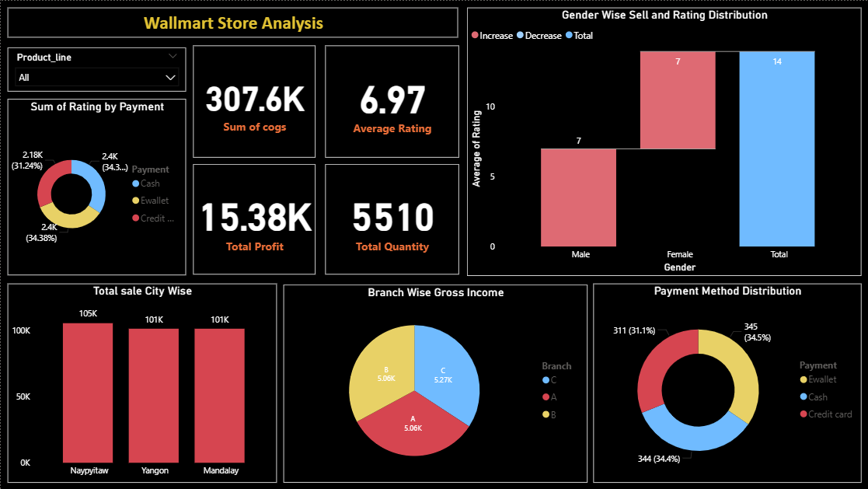Select the blue Total bar in the waterfall chart
The width and height of the screenshot is (868, 489).
tap(777, 148)
